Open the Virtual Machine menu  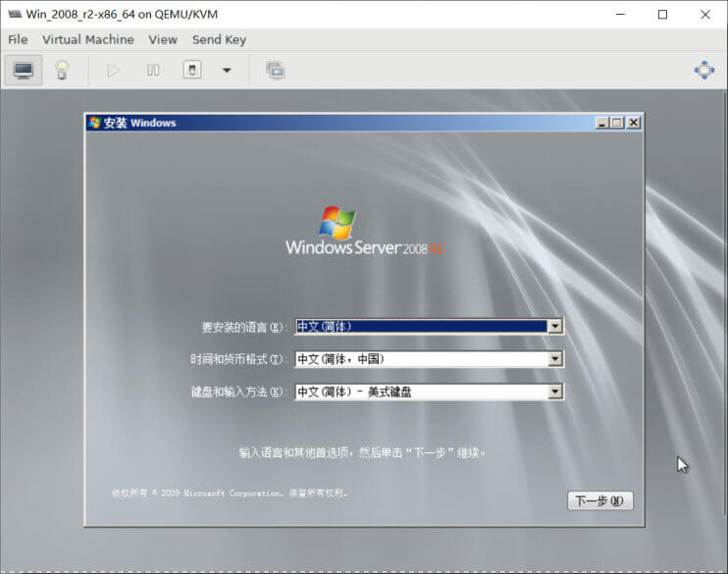(x=87, y=40)
